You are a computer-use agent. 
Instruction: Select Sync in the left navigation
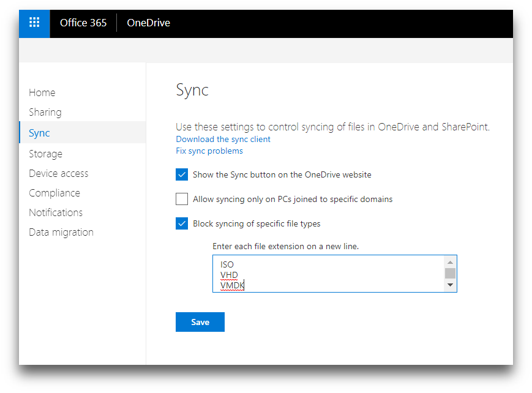click(x=40, y=133)
